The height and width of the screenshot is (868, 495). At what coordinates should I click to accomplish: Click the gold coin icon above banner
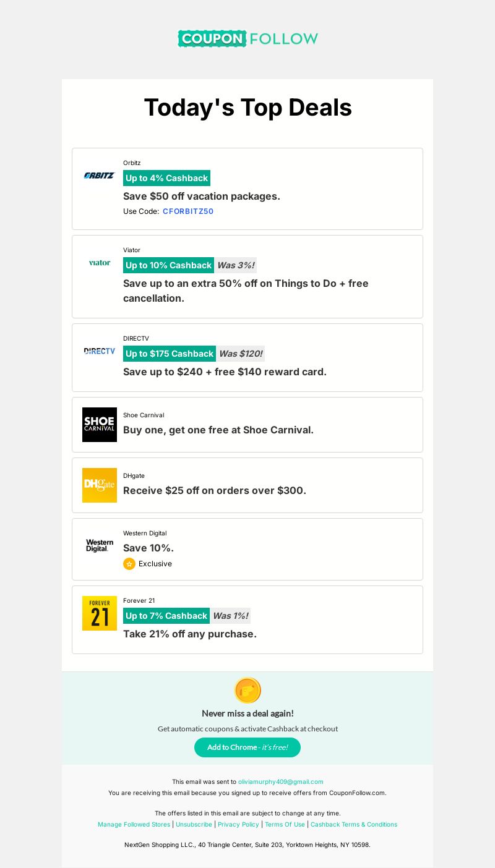(247, 691)
